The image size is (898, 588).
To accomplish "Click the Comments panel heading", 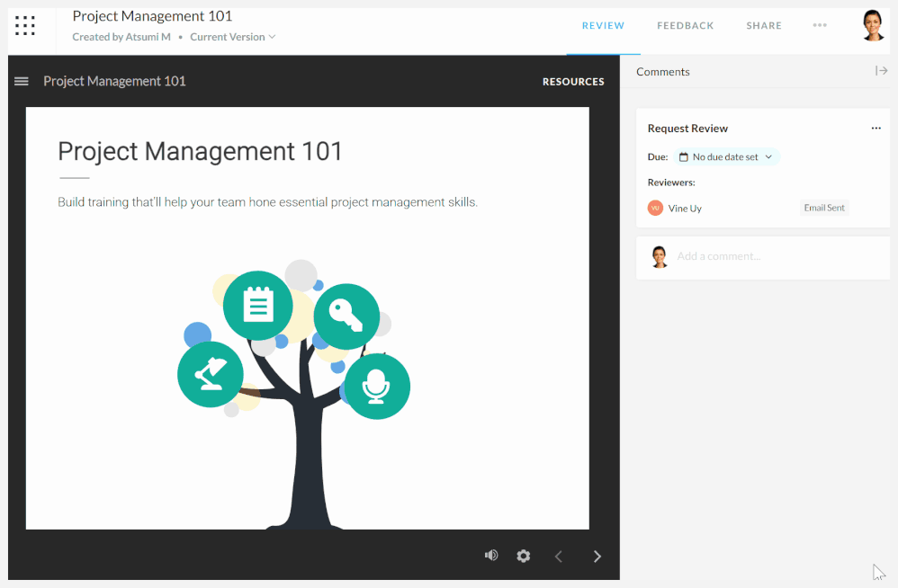I will (x=662, y=72).
